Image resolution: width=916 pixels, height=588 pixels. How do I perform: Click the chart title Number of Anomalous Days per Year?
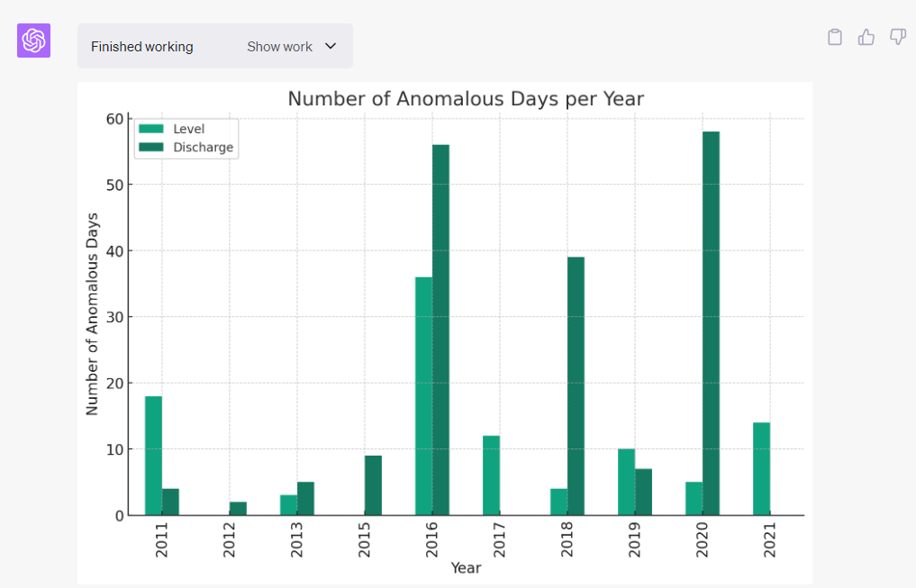point(466,99)
